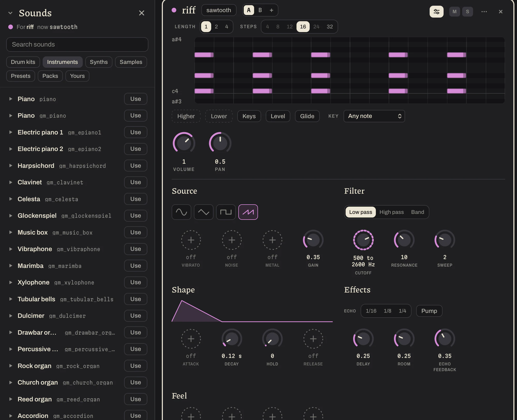Screen dimensions: 517x420
Task: Select the square waveform source
Action: click(x=226, y=212)
